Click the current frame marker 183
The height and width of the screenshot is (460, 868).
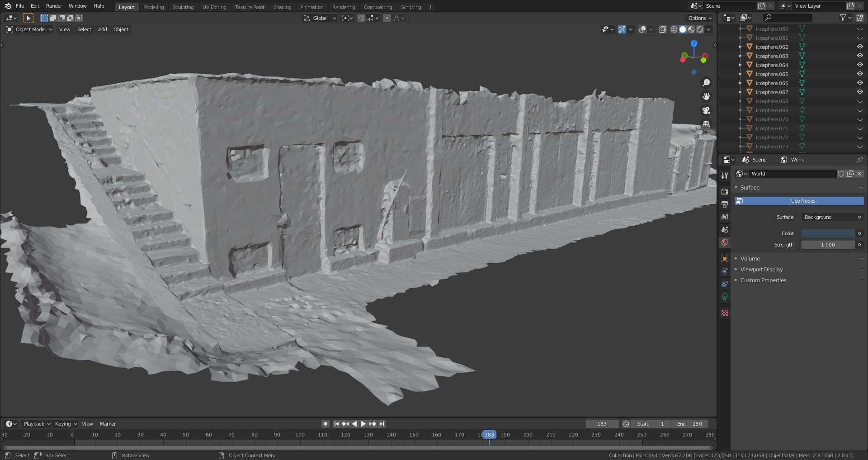click(489, 435)
